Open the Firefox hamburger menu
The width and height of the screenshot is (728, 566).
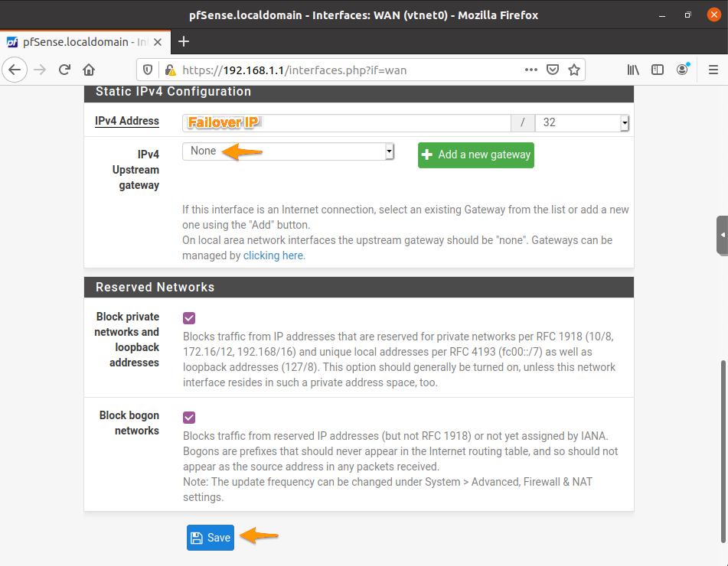(x=713, y=69)
